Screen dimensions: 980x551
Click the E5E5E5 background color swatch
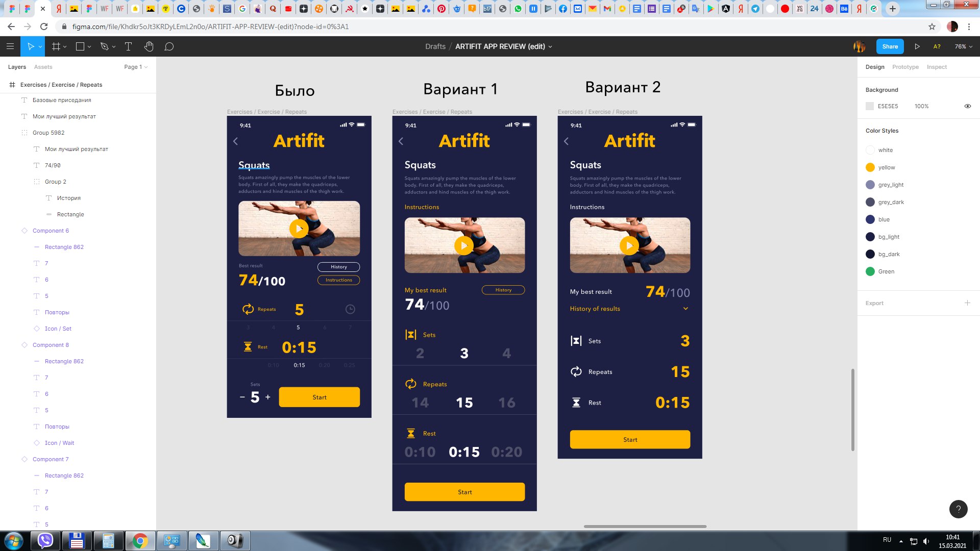(870, 106)
